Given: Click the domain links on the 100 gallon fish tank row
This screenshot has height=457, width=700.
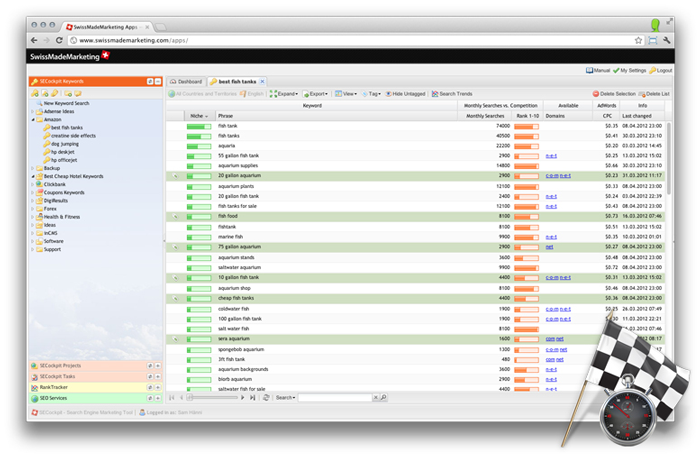Looking at the screenshot, I should (x=558, y=319).
